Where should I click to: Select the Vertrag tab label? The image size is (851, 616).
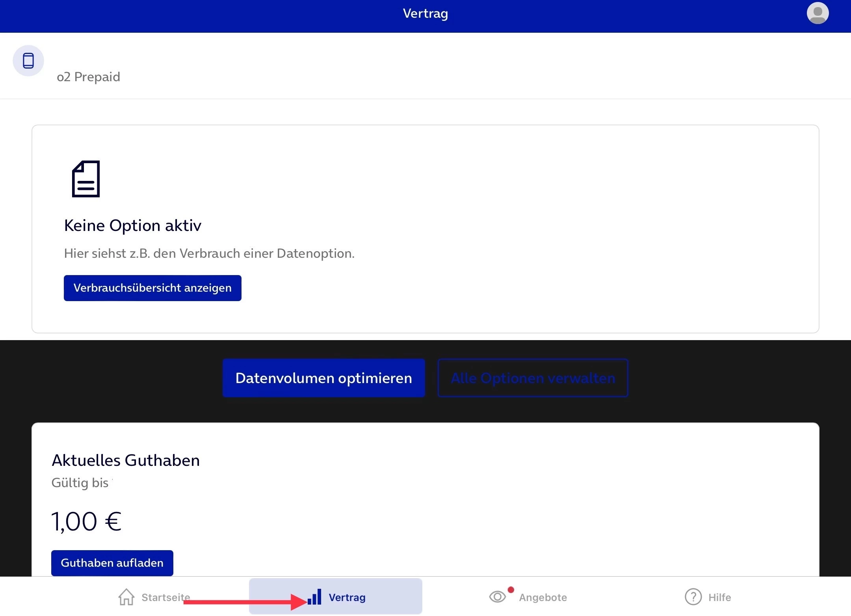[347, 597]
